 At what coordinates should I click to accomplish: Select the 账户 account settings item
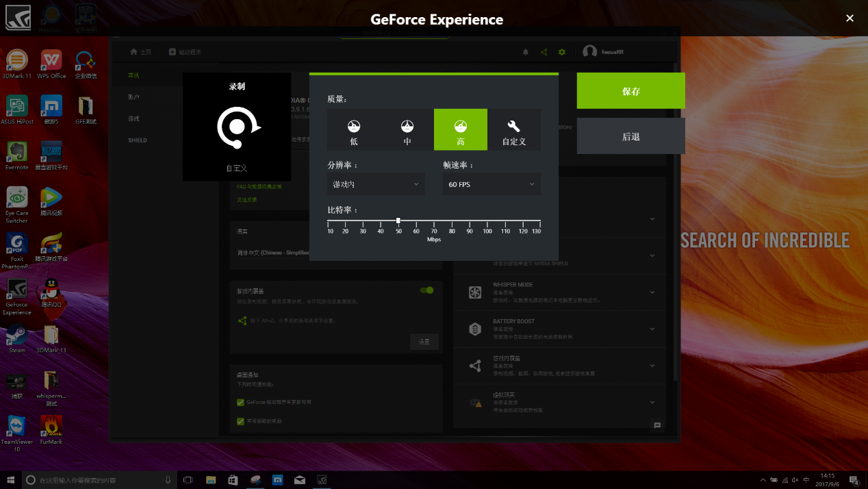click(x=133, y=97)
